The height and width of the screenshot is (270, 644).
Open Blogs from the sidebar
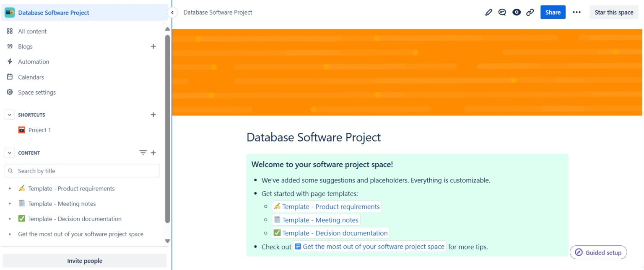point(25,46)
